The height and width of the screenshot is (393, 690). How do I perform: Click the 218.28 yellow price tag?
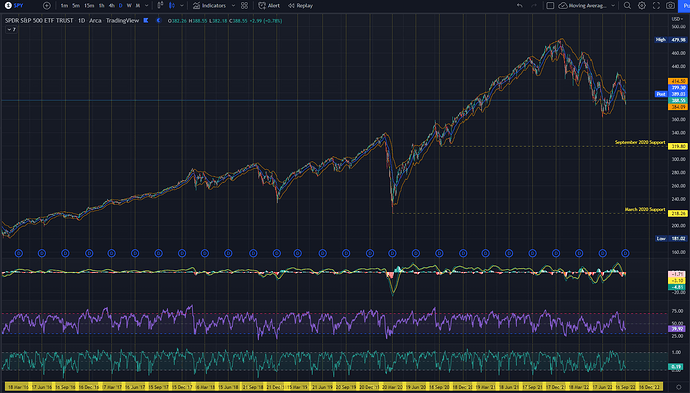[678, 213]
